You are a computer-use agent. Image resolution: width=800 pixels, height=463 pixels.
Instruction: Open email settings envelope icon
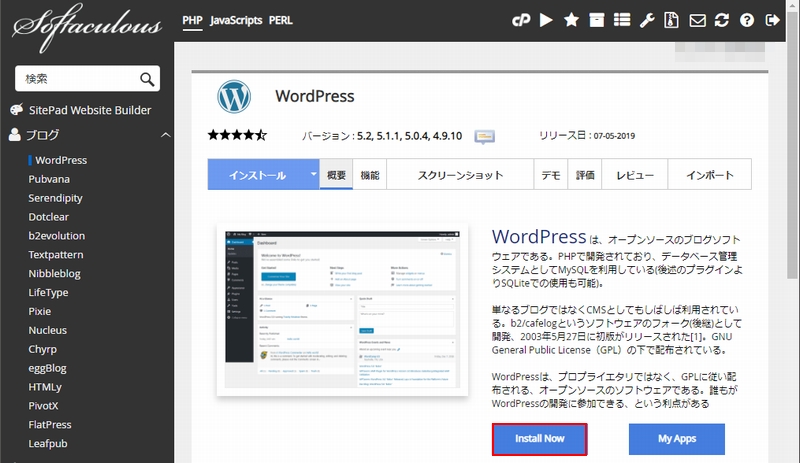click(x=697, y=20)
